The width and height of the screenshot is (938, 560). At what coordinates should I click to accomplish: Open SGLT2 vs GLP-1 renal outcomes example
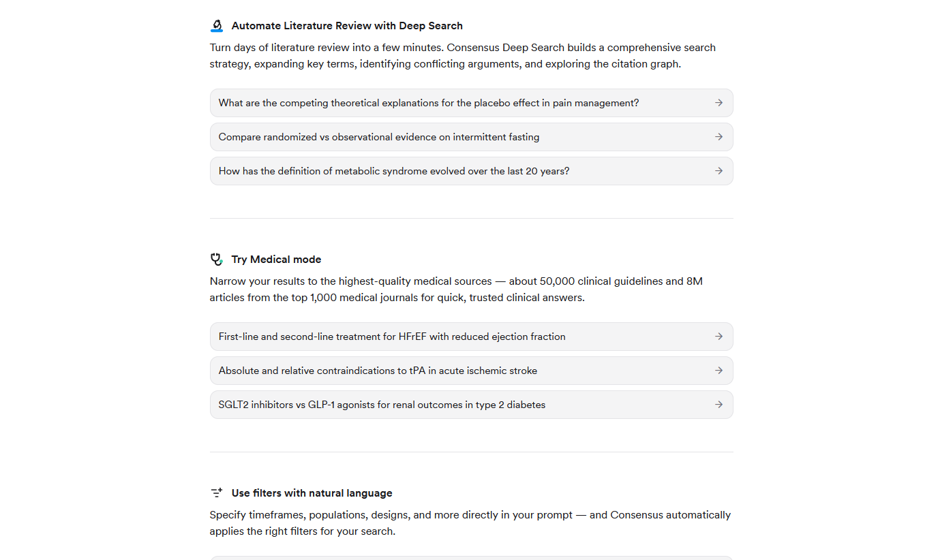tap(472, 405)
